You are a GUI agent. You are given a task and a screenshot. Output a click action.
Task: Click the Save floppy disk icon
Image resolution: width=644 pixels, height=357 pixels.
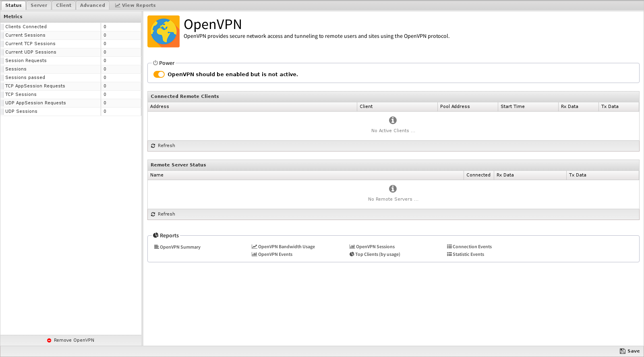pos(622,351)
